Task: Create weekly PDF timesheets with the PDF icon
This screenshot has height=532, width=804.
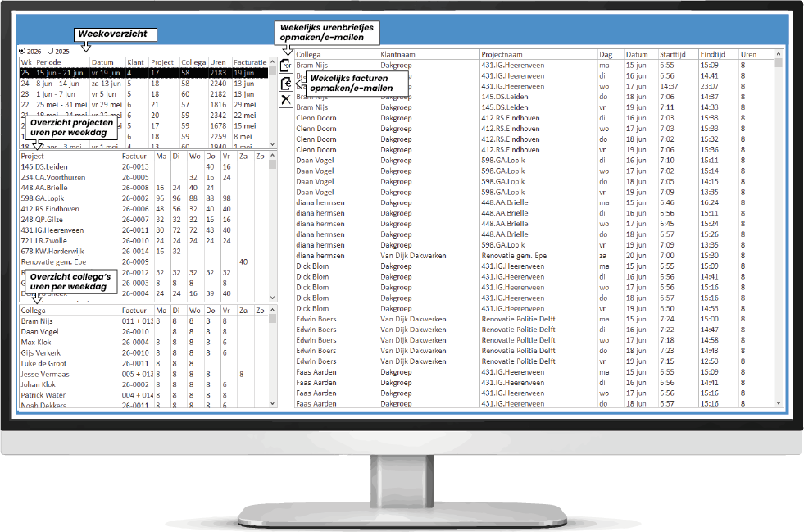Action: (286, 65)
